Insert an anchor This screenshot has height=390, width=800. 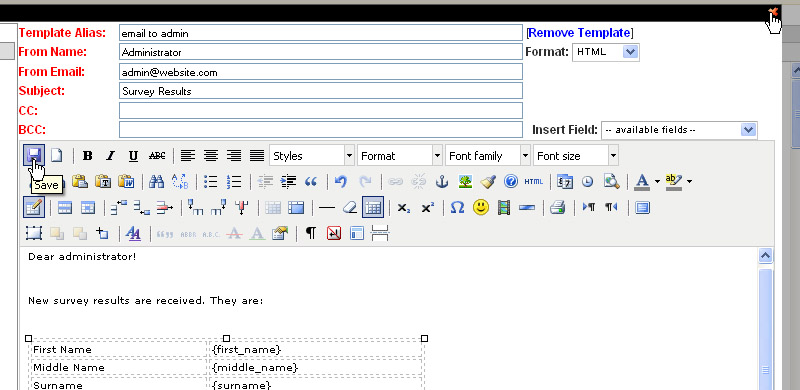[442, 181]
